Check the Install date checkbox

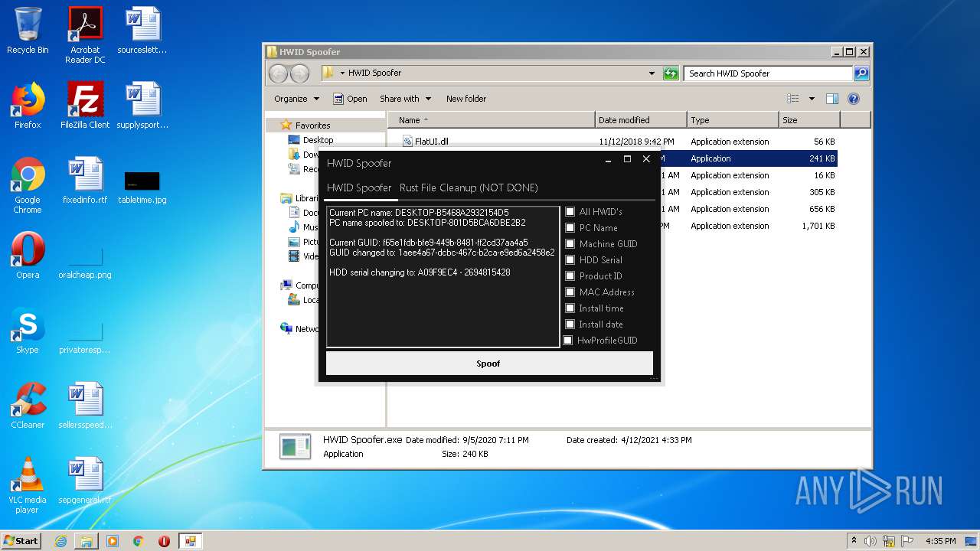[x=570, y=324]
